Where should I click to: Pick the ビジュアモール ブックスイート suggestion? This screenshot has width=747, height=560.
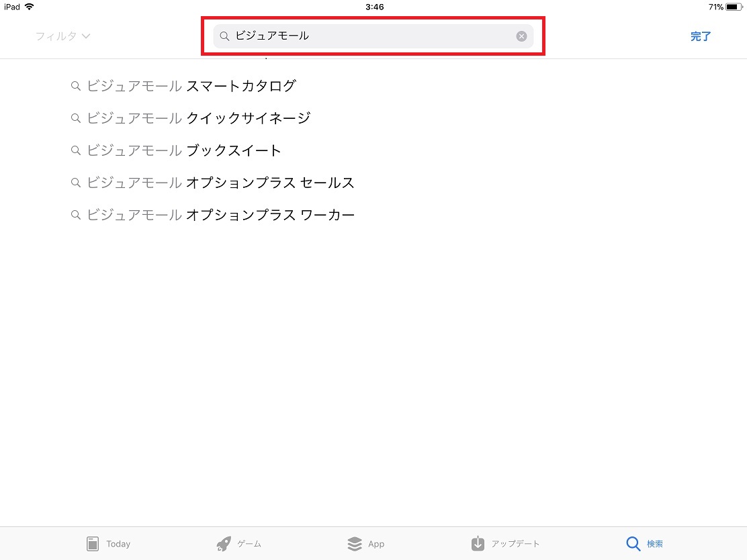[x=185, y=150]
